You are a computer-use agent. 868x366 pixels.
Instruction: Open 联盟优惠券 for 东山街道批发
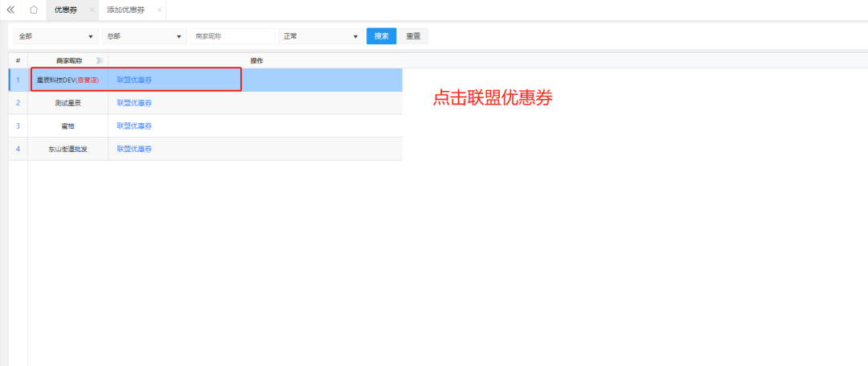coord(134,149)
